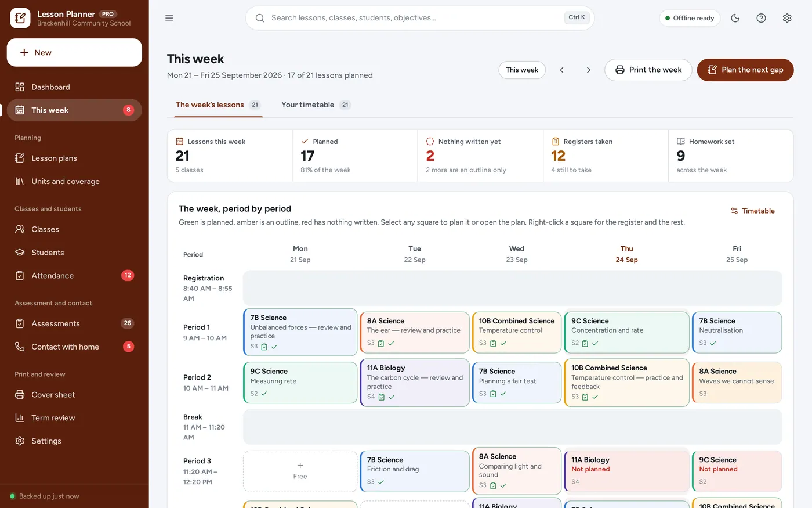Open Units and coverage page
This screenshot has width=812, height=508.
click(x=74, y=181)
